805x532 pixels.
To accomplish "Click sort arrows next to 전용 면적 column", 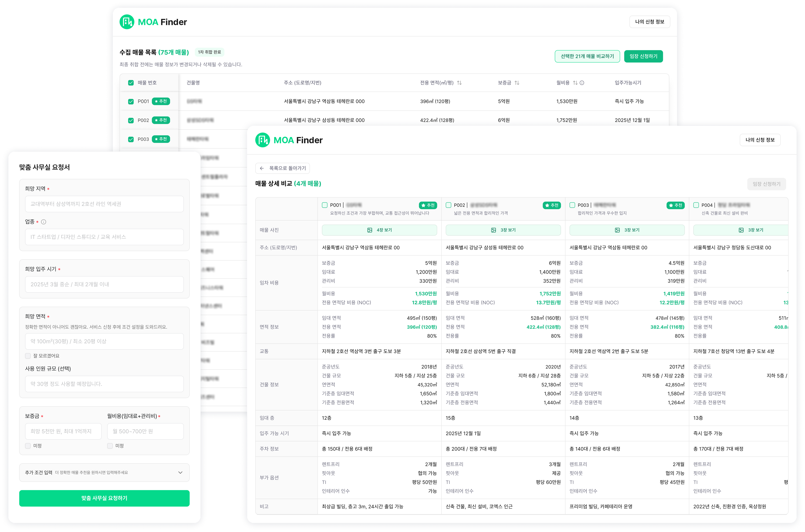I will coord(459,83).
